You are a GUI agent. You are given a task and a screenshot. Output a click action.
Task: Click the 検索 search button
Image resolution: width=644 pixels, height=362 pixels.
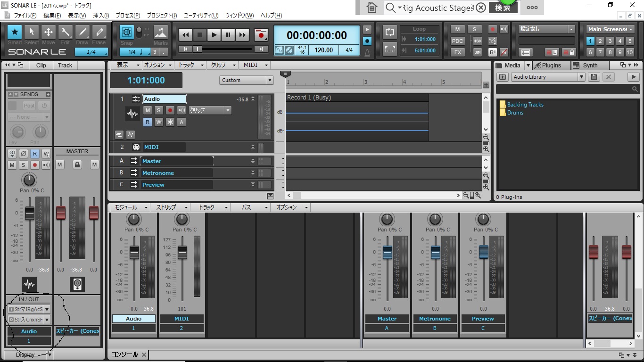click(503, 8)
